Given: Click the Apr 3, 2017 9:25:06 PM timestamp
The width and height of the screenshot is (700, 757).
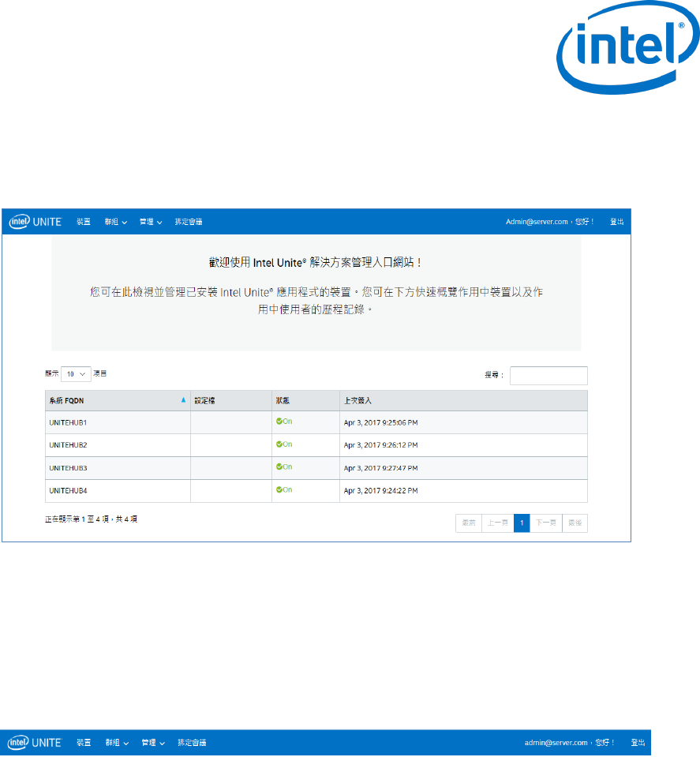Looking at the screenshot, I should 381,422.
